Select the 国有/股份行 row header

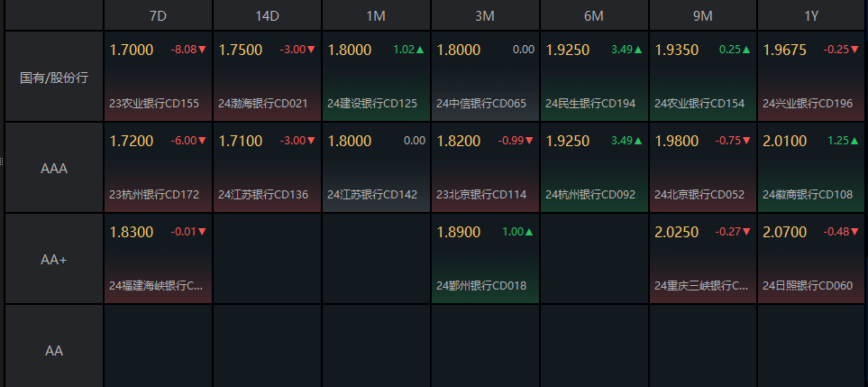pyautogui.click(x=54, y=77)
